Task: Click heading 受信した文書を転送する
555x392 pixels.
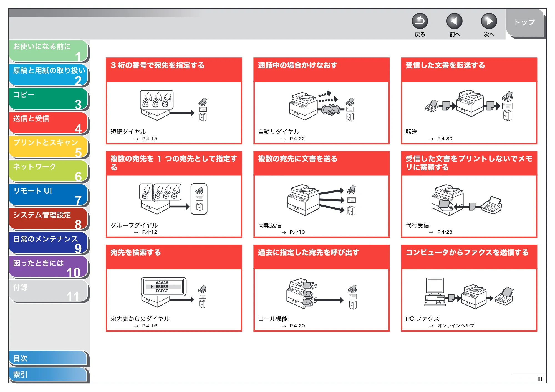Action: pos(445,65)
